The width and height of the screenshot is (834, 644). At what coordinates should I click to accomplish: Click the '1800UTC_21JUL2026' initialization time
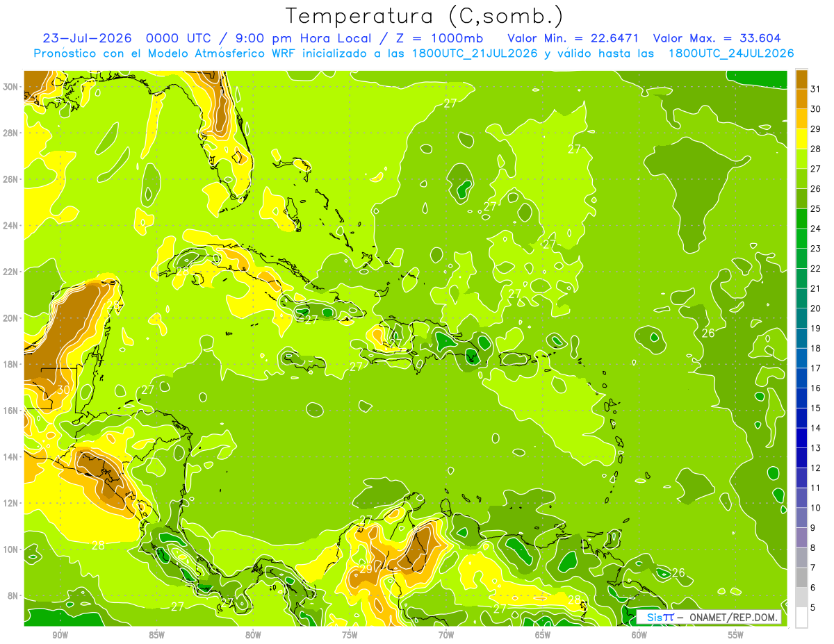coord(474,53)
